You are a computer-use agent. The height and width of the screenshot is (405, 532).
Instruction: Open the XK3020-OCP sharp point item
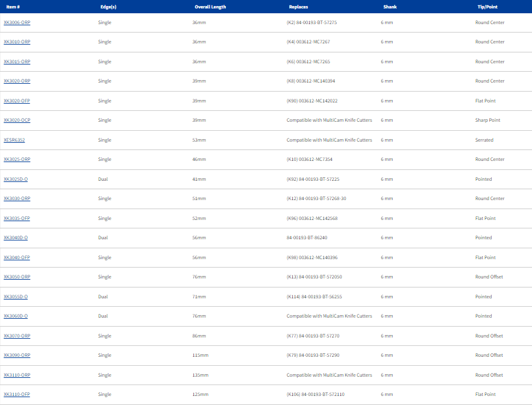coord(17,121)
